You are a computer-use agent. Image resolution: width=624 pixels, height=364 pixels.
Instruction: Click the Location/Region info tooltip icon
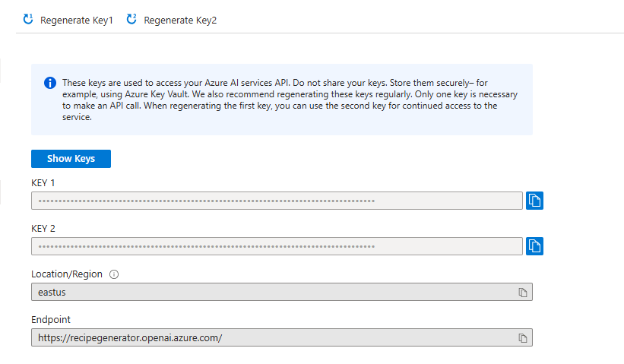114,274
